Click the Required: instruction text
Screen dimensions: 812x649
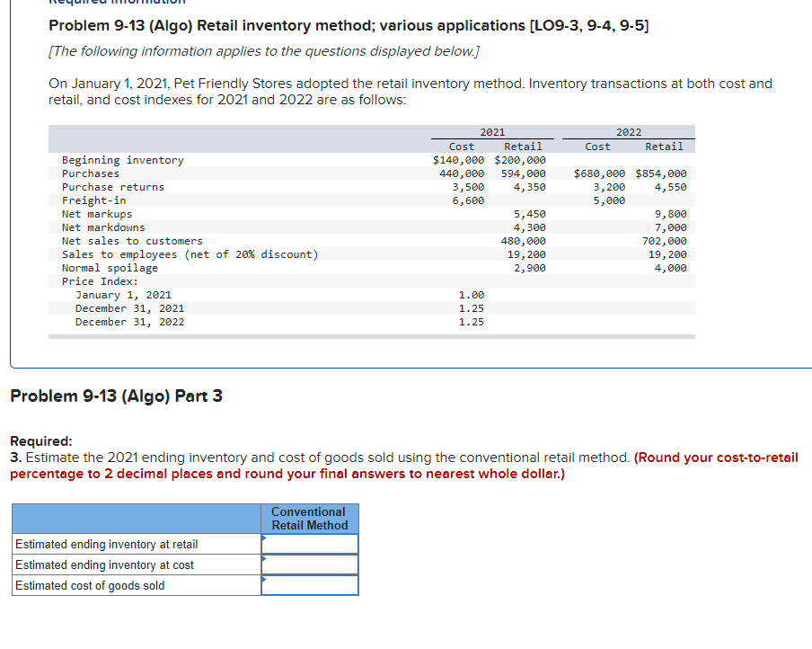41,443
